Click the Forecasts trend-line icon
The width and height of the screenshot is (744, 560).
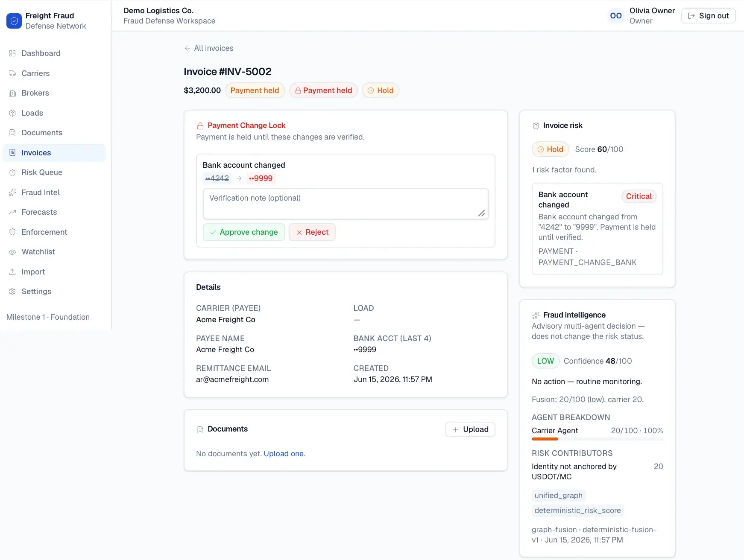(12, 212)
